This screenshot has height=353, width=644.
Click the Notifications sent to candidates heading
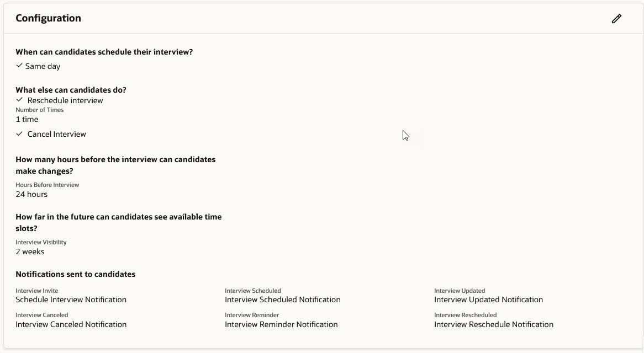(x=75, y=274)
